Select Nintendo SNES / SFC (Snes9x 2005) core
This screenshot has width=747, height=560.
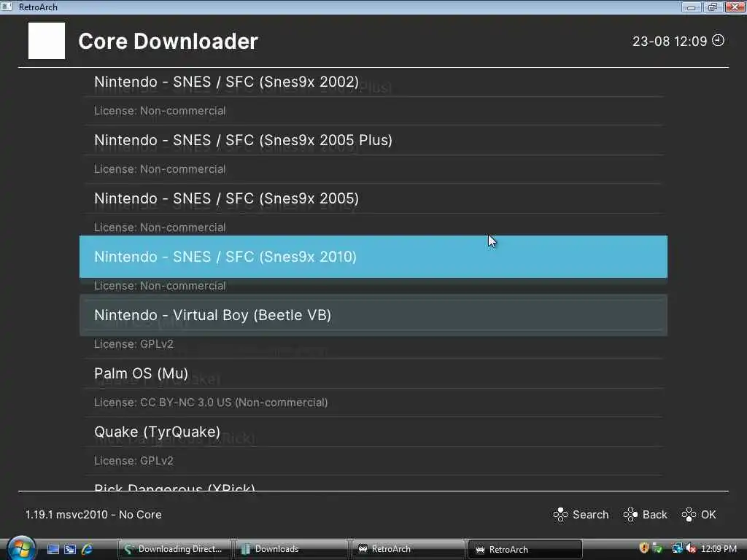click(x=373, y=198)
